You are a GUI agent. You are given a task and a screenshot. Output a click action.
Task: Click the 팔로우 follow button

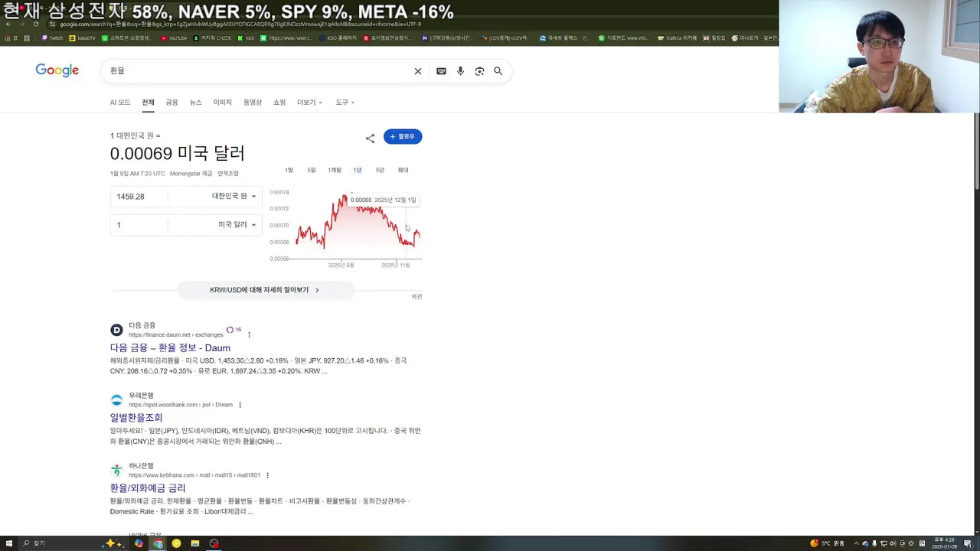point(403,136)
